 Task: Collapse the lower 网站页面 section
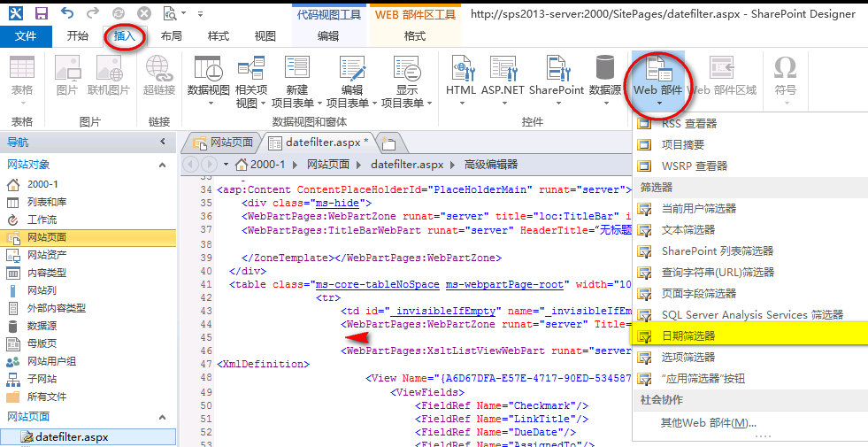point(162,417)
